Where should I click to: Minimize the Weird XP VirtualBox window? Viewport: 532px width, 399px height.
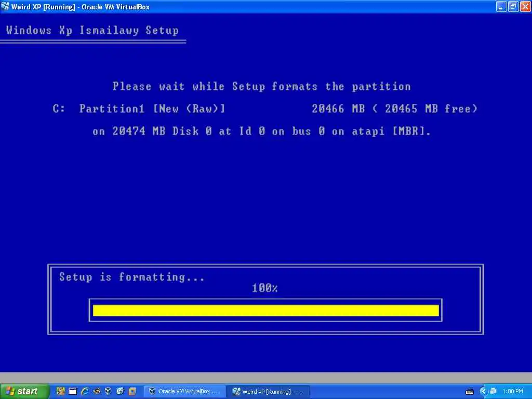pos(501,6)
